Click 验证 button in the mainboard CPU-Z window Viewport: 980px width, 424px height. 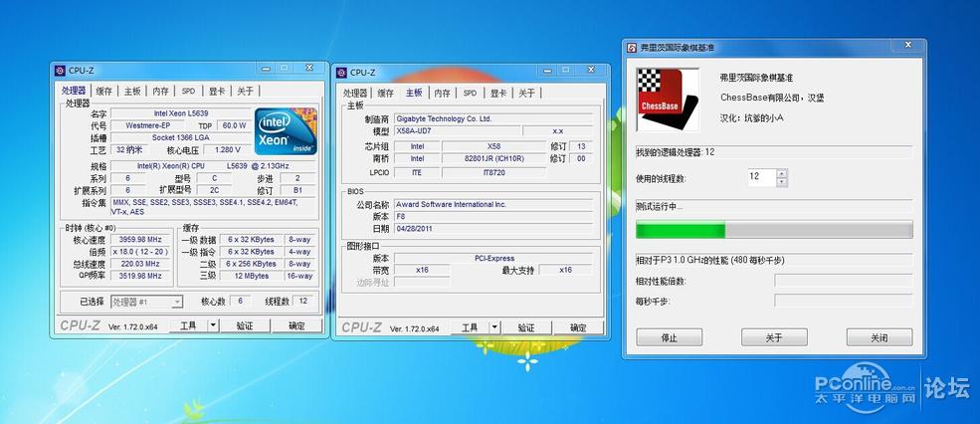[x=526, y=327]
